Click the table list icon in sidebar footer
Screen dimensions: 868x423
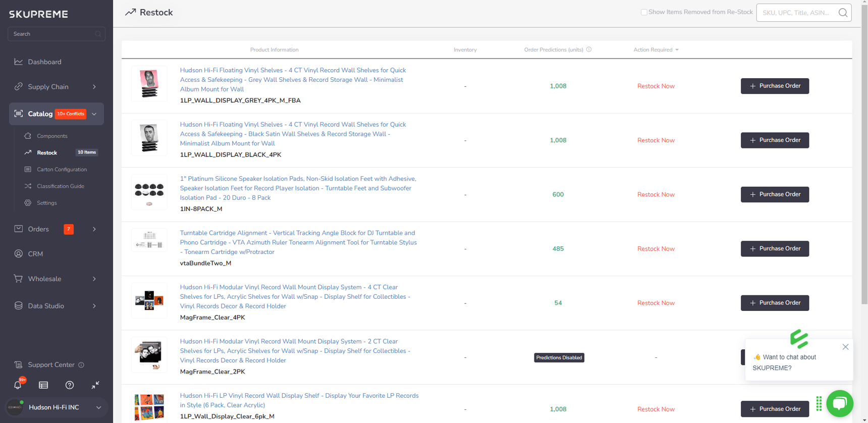(x=43, y=385)
